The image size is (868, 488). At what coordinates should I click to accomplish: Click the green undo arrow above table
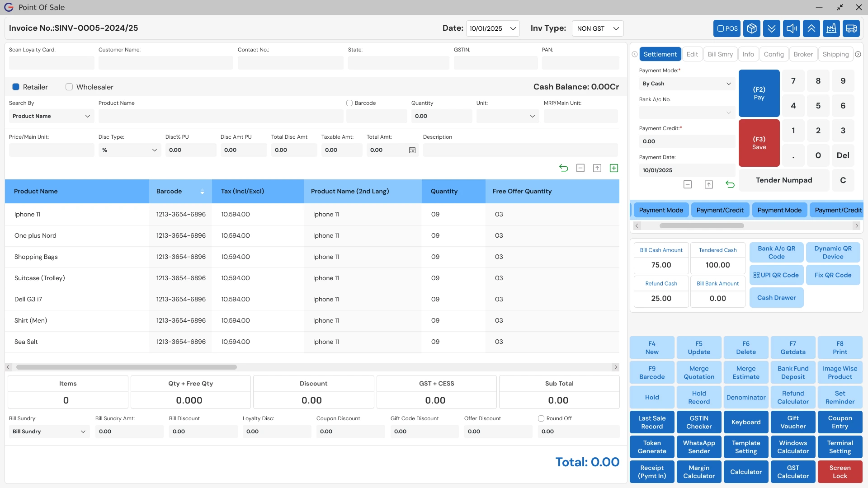[563, 168]
